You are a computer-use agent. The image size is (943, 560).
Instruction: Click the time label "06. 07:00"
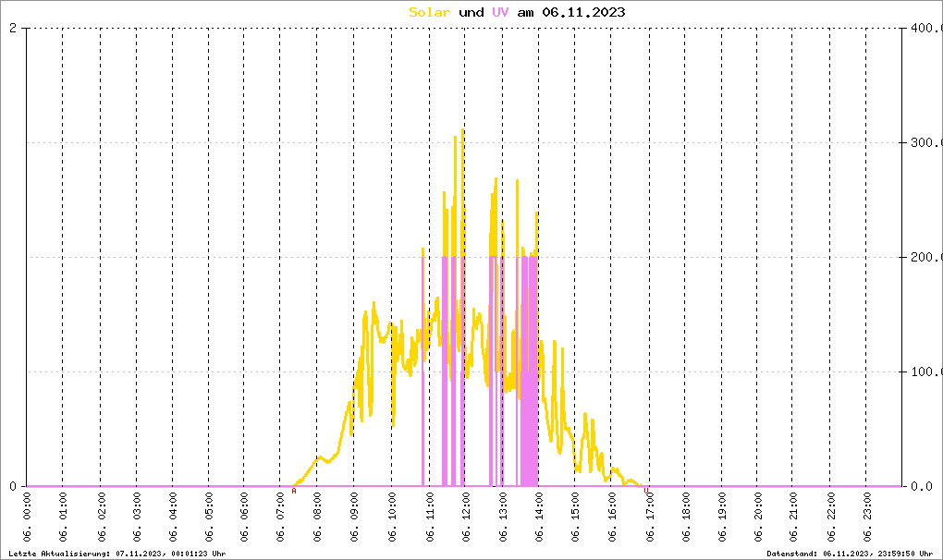click(279, 517)
